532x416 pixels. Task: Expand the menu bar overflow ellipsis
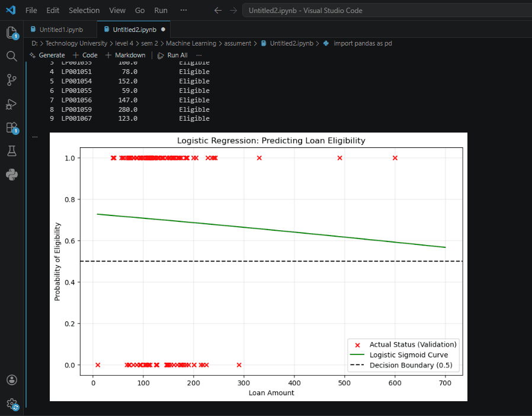(x=184, y=11)
